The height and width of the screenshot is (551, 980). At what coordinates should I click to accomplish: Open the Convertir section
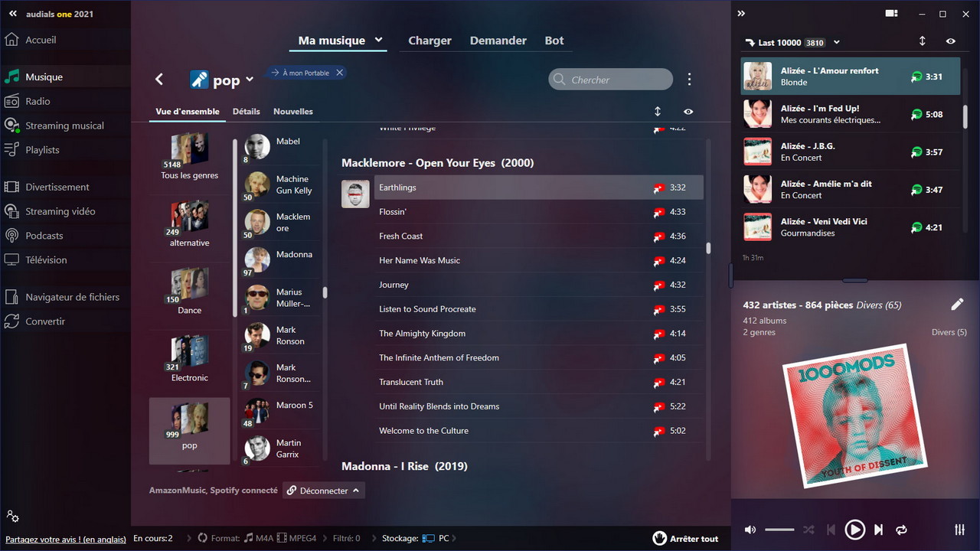tap(45, 321)
